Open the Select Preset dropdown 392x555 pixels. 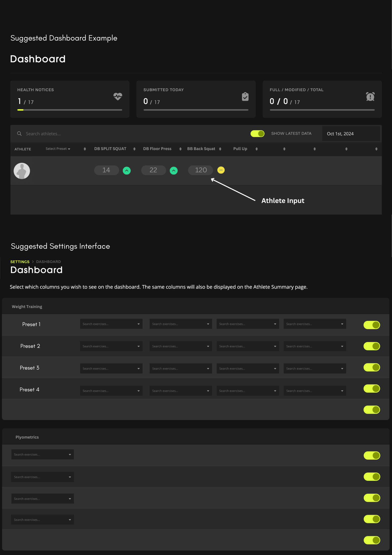58,149
